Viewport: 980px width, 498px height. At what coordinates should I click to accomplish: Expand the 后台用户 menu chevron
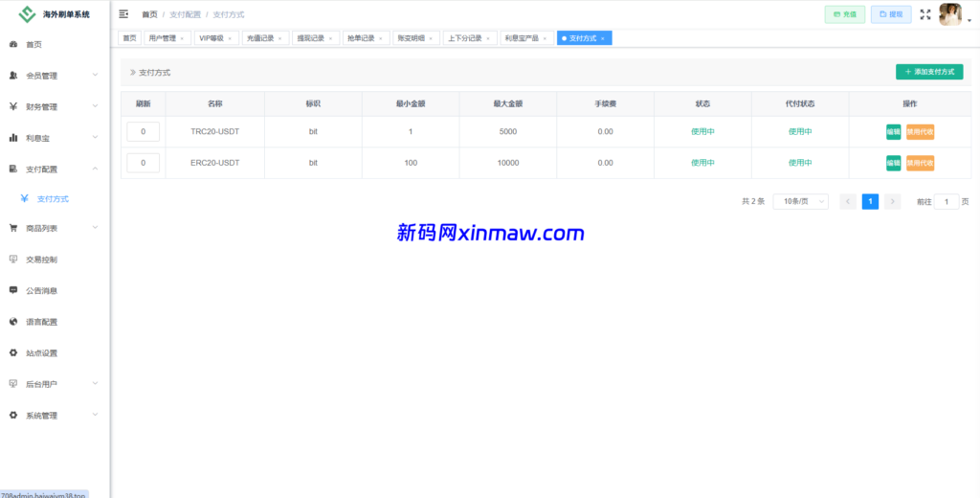click(95, 383)
